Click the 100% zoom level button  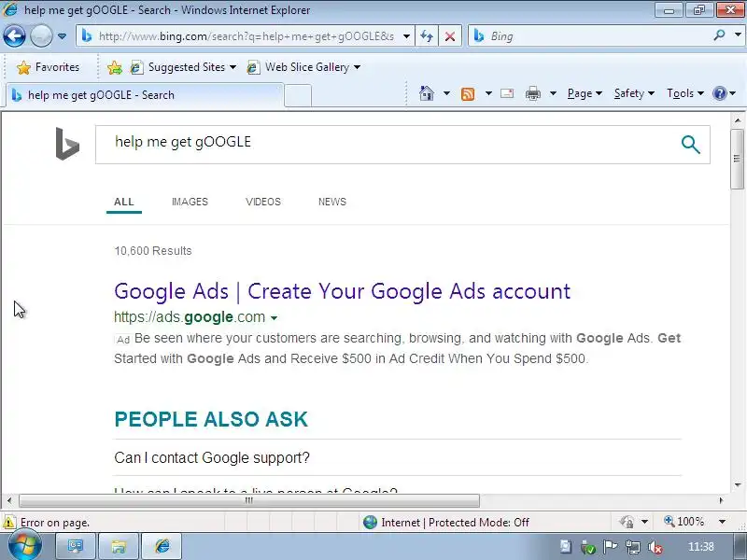684,522
